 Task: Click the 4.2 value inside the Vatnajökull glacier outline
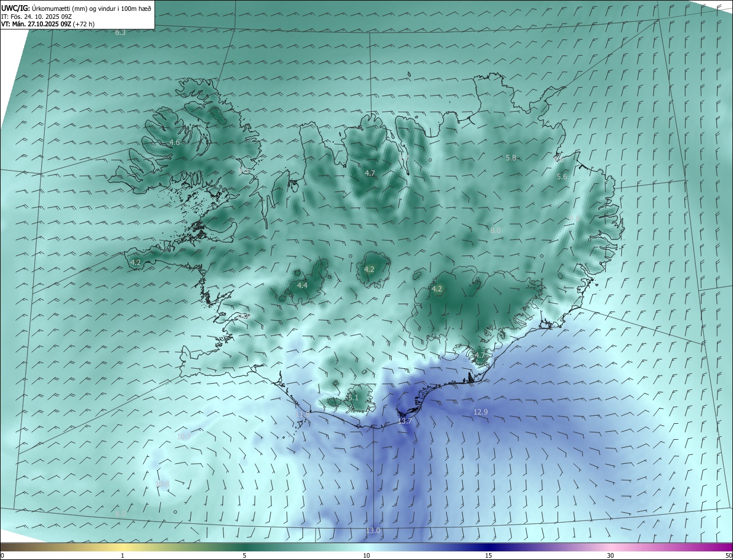click(437, 289)
